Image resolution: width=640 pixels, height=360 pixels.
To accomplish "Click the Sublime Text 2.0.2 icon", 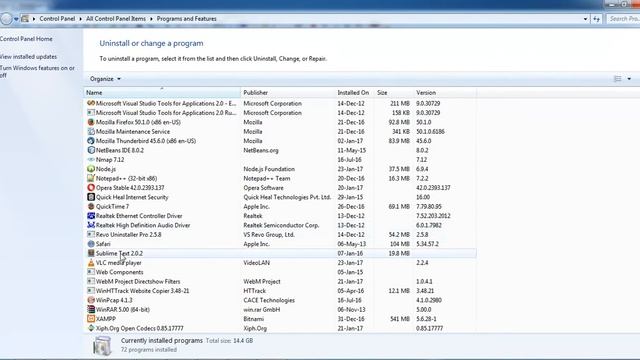I will tap(91, 253).
